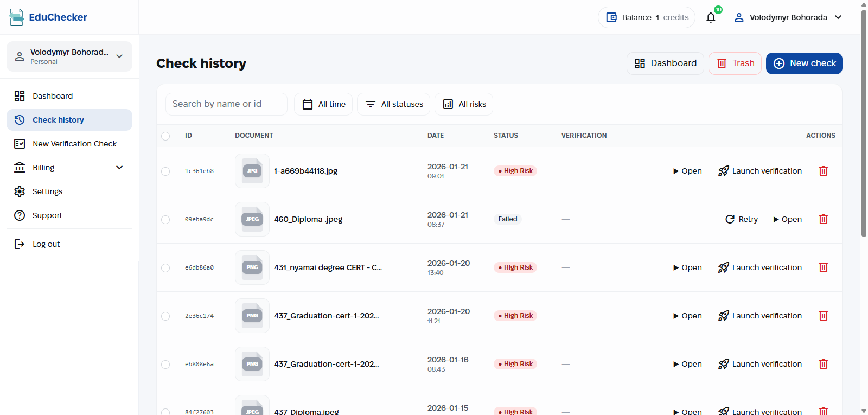
Task: Click Log out in the sidebar
Action: 69,244
